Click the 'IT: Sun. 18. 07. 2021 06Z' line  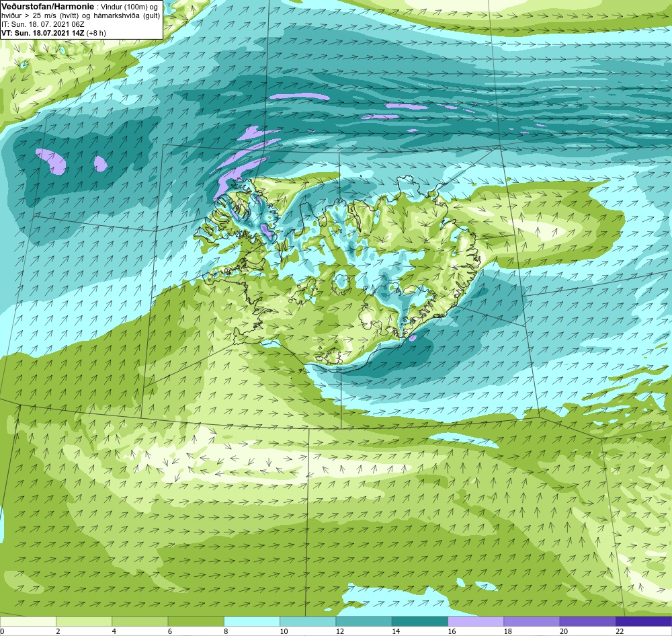pyautogui.click(x=43, y=24)
